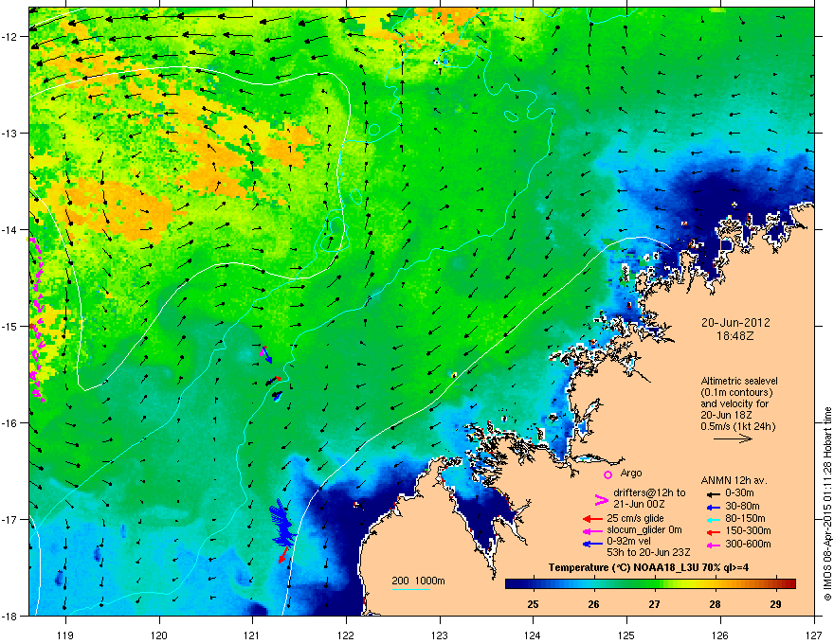
Task: Click the 0-30m depth label
Action: coord(740,493)
